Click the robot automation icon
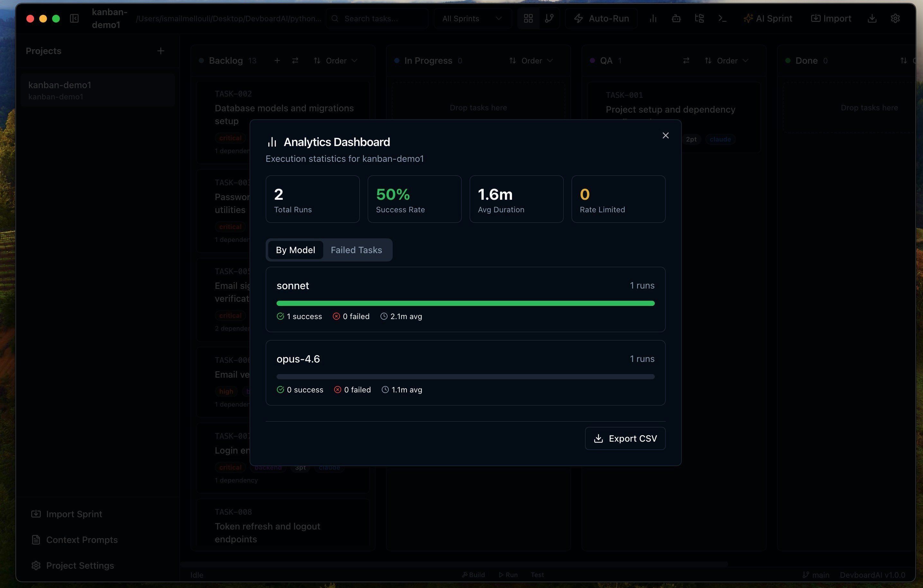The height and width of the screenshot is (588, 923). [676, 18]
